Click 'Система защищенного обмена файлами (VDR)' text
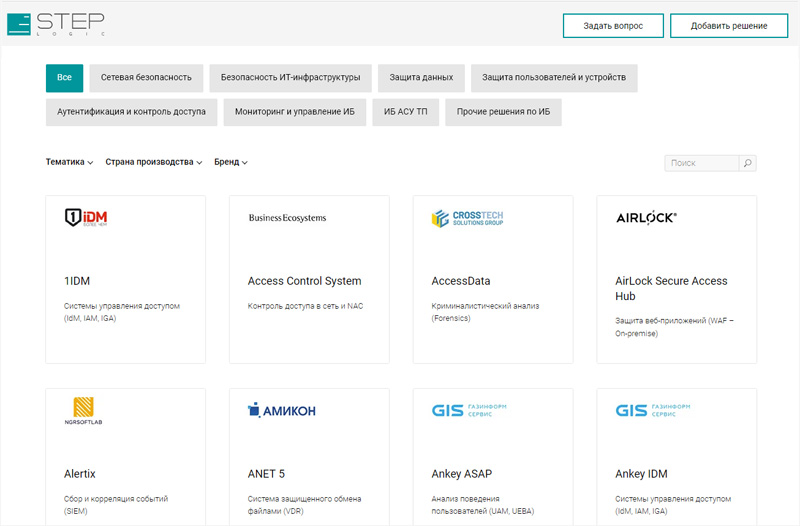This screenshot has width=800, height=526. [x=305, y=505]
